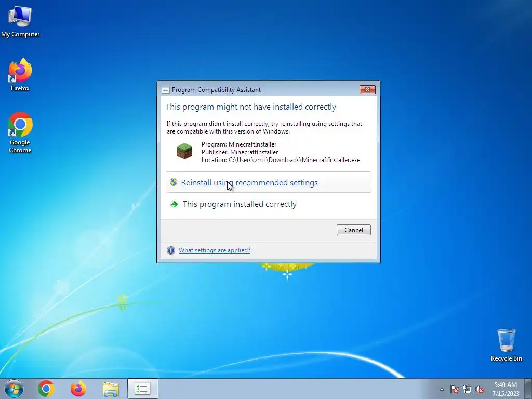Open the Recycle Bin on desktop
This screenshot has height=399, width=532.
point(506,345)
